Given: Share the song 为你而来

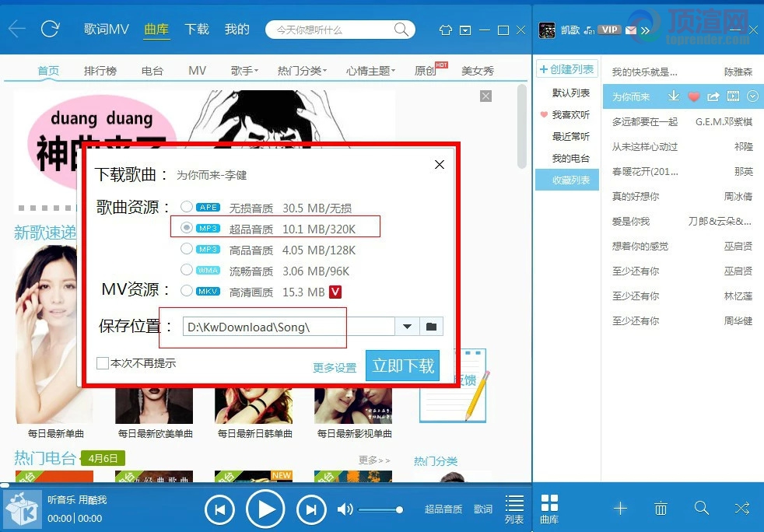Looking at the screenshot, I should coord(713,96).
